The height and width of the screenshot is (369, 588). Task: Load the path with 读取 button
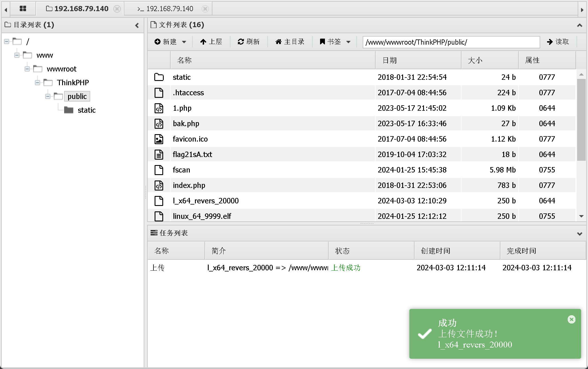tap(558, 42)
